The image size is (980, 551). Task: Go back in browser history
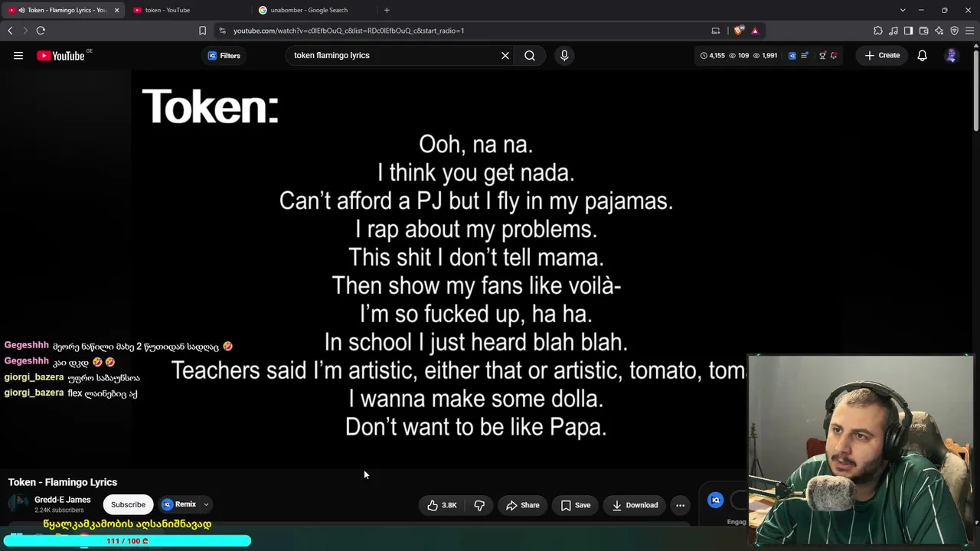[x=10, y=31]
